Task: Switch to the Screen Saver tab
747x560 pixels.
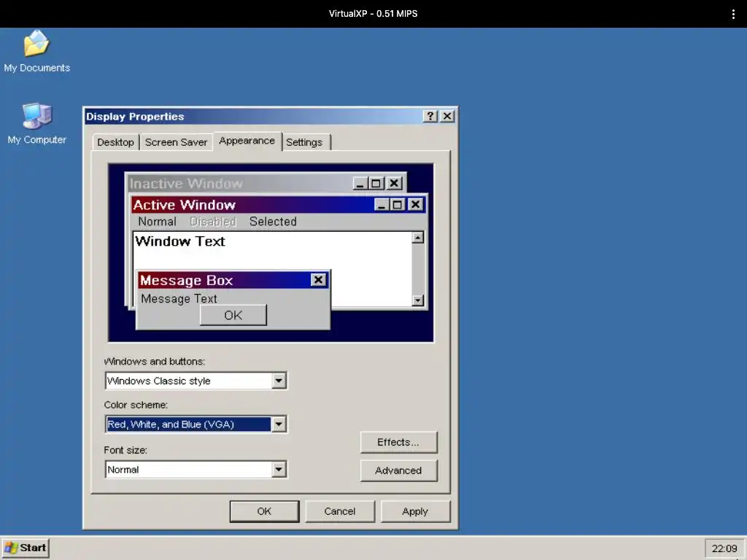Action: pyautogui.click(x=176, y=142)
